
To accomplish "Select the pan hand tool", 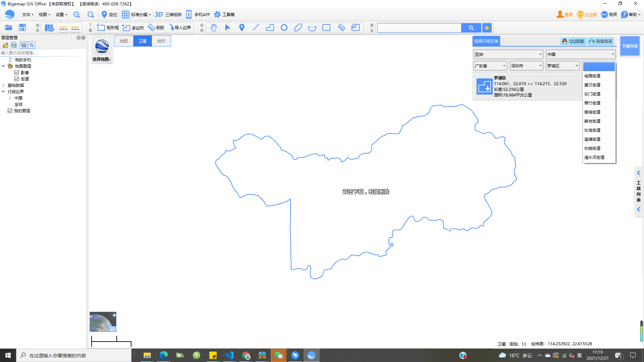I will coord(214,28).
